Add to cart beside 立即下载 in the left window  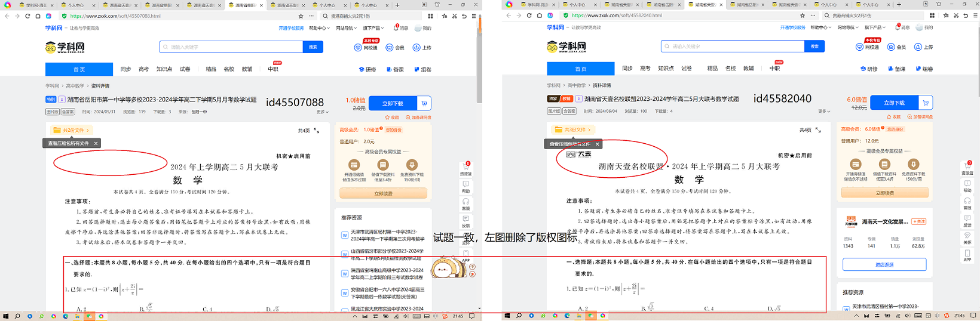[x=424, y=103]
